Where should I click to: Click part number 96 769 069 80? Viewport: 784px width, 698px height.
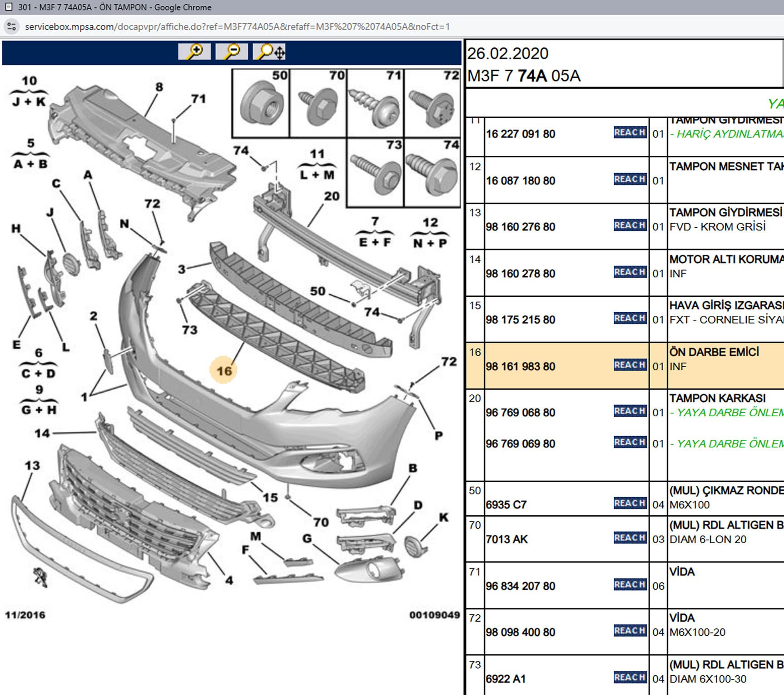click(x=521, y=444)
